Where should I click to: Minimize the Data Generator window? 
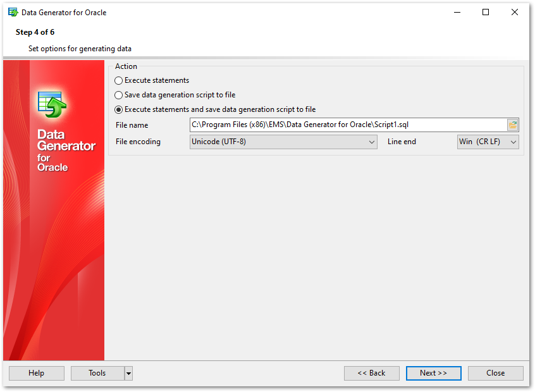click(x=456, y=12)
